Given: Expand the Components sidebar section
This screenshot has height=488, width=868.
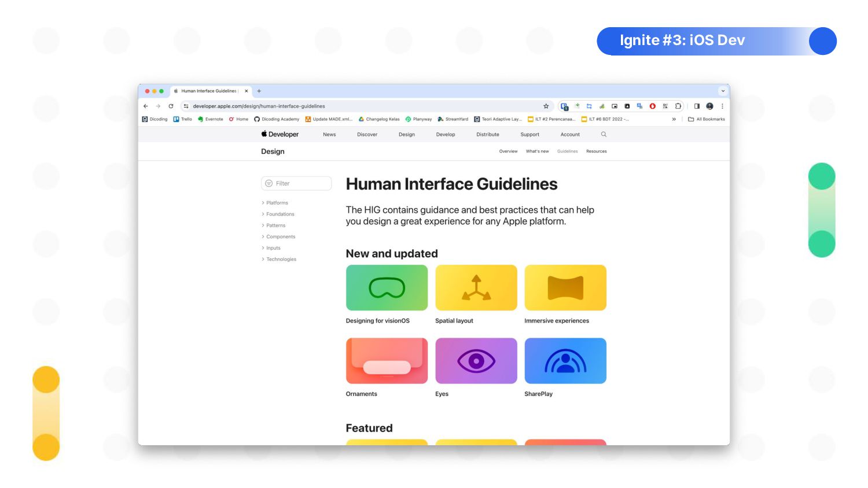Looking at the screenshot, I should coord(278,236).
